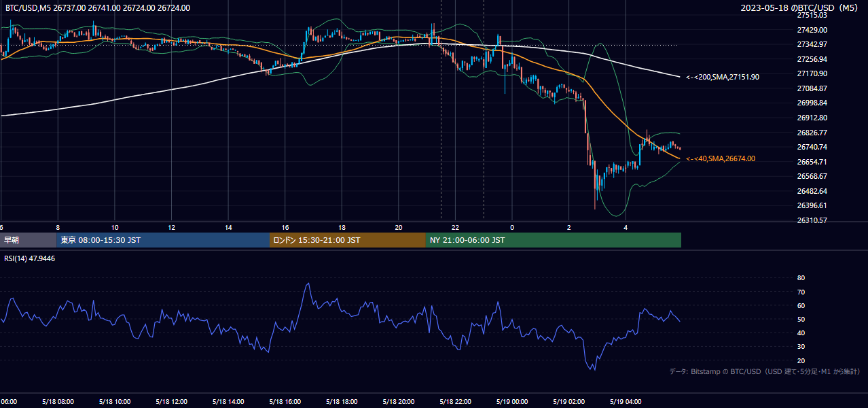Select the 40 SMA label showing 26674.00
This screenshot has height=408, width=868.
click(x=721, y=158)
